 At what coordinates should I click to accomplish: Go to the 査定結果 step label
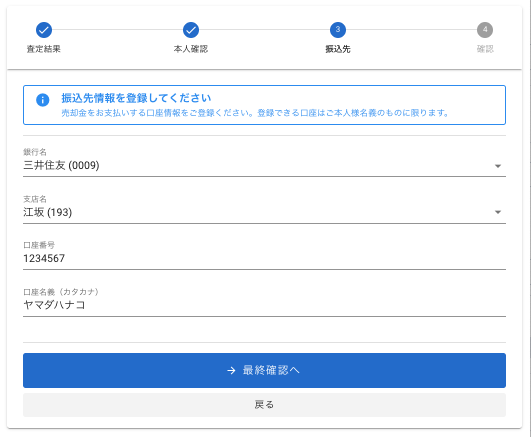coord(44,49)
